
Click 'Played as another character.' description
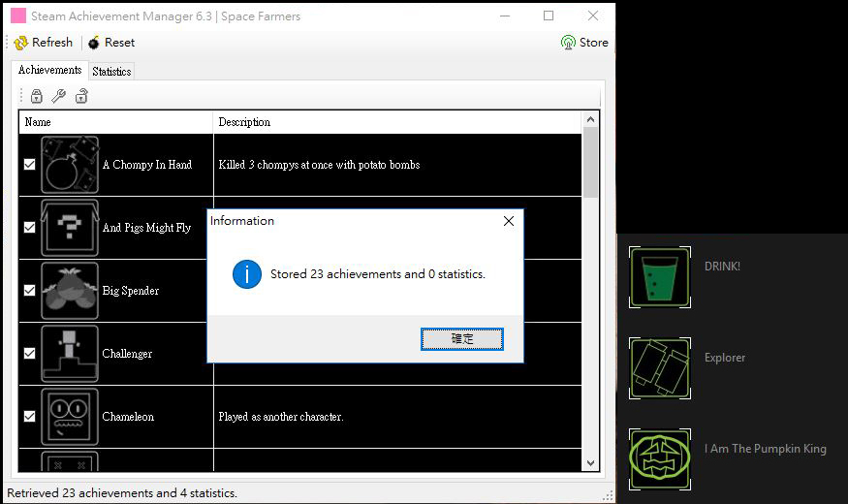point(281,417)
